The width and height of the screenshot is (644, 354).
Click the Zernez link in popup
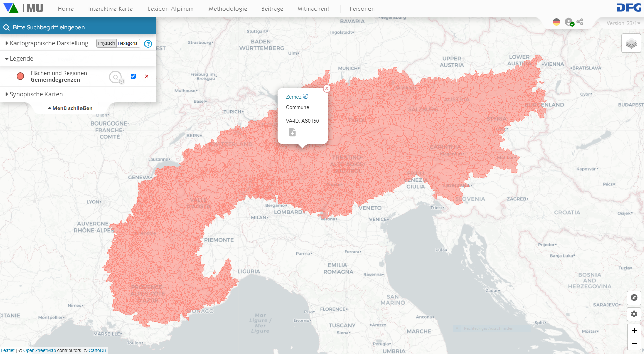click(293, 97)
